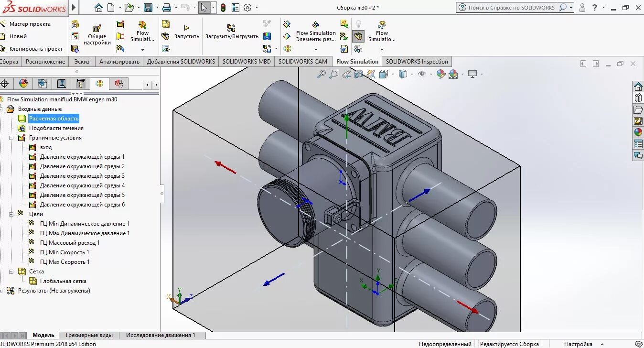The image size is (644, 348).
Task: Open the Design Library in the task pane
Action: [638, 98]
